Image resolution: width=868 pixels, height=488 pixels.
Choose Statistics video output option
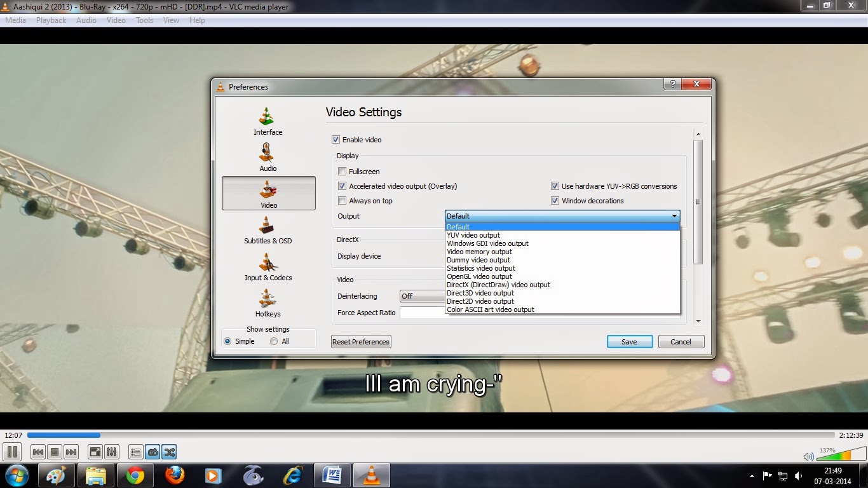coord(562,268)
